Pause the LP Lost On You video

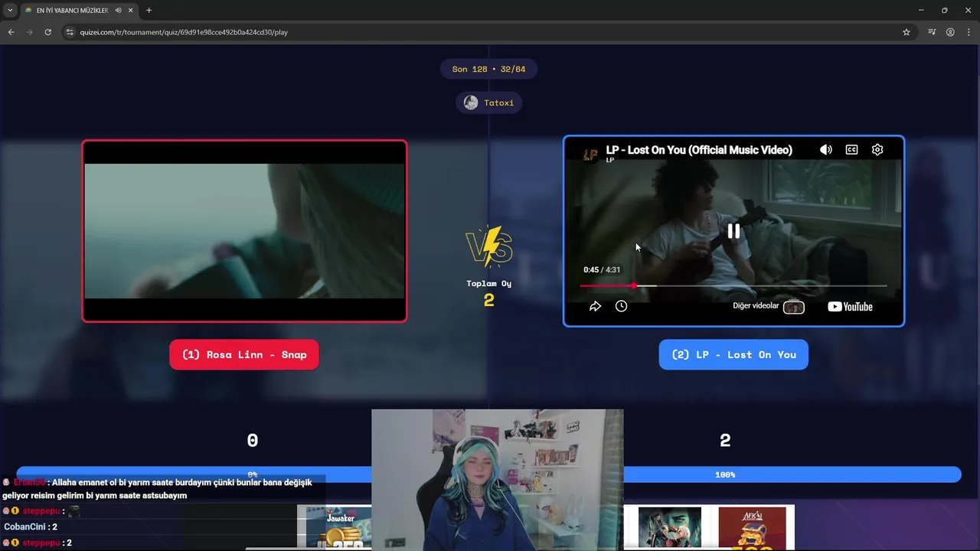click(x=733, y=231)
